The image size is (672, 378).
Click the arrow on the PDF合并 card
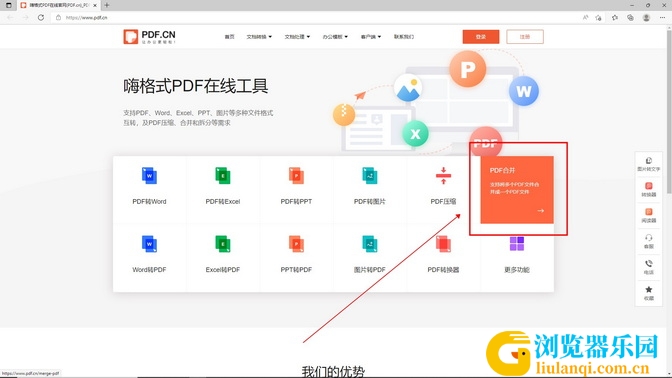coord(541,210)
